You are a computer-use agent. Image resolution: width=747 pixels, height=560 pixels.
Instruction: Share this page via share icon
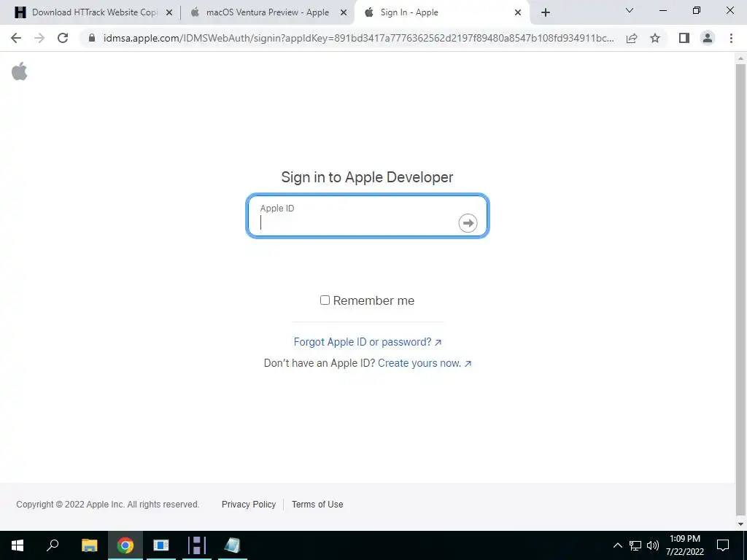[x=632, y=38]
